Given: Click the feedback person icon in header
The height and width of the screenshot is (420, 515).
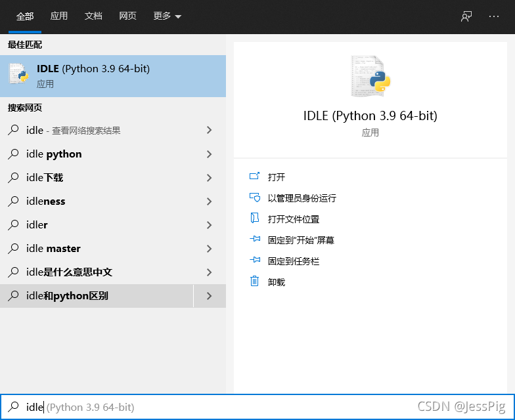Looking at the screenshot, I should point(466,16).
